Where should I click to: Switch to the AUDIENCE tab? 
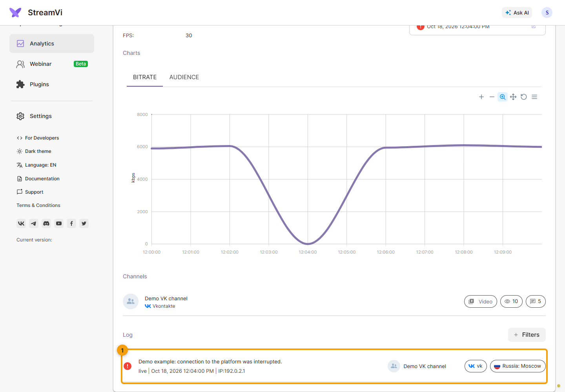(184, 77)
